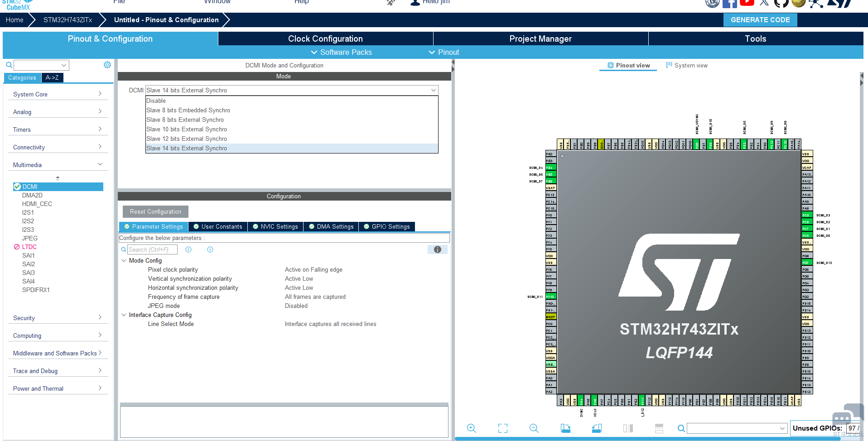Collapse the Mode Config parameter group
This screenshot has height=441, width=868.
(x=124, y=260)
